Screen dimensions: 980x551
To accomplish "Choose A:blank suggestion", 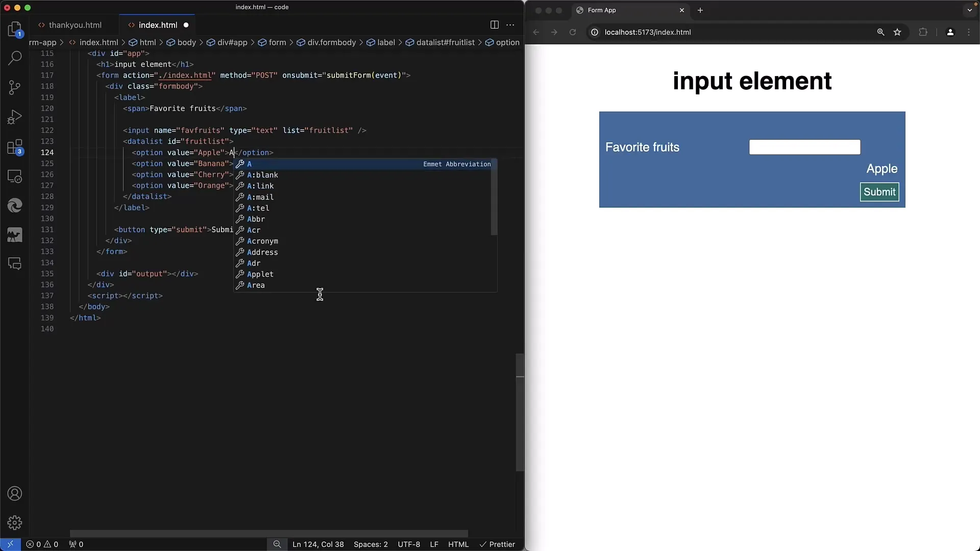I will coord(362,175).
